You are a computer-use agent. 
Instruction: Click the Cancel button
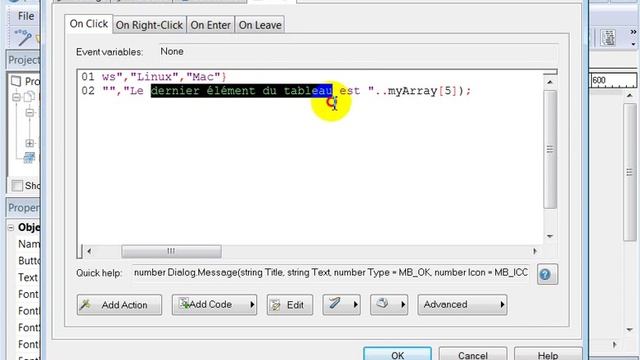point(473,355)
